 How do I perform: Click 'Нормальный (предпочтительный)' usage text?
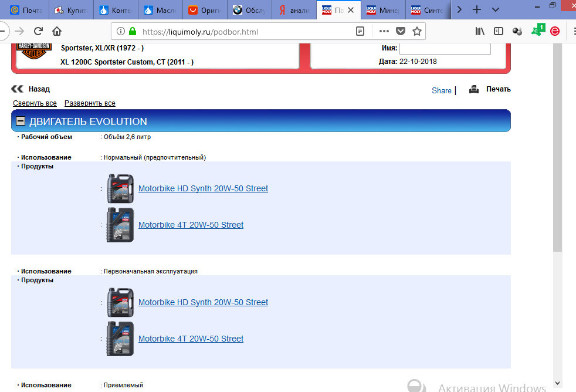pos(155,157)
